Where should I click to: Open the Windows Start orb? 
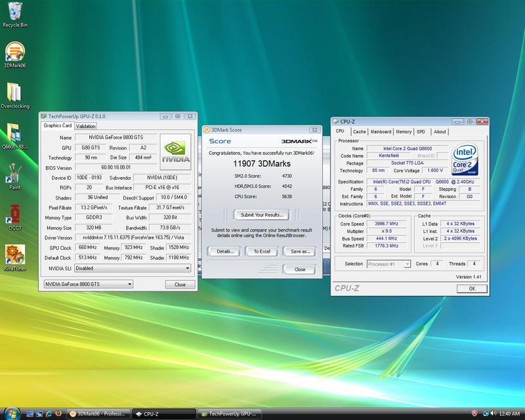[x=12, y=413]
